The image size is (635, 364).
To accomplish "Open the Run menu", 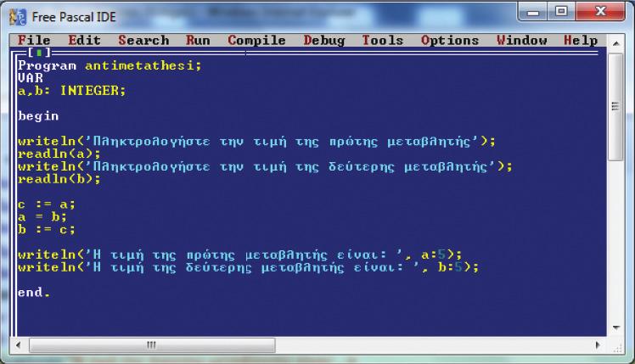I will (x=198, y=40).
